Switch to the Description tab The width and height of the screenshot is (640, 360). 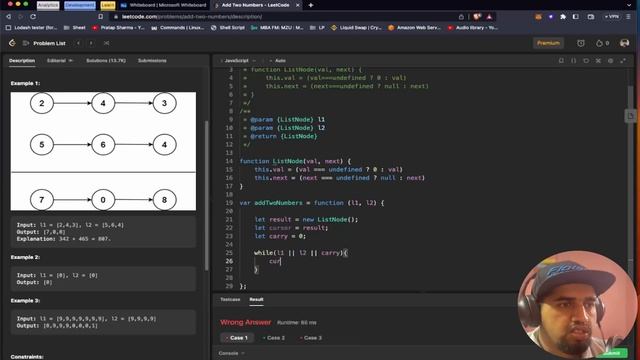22,60
